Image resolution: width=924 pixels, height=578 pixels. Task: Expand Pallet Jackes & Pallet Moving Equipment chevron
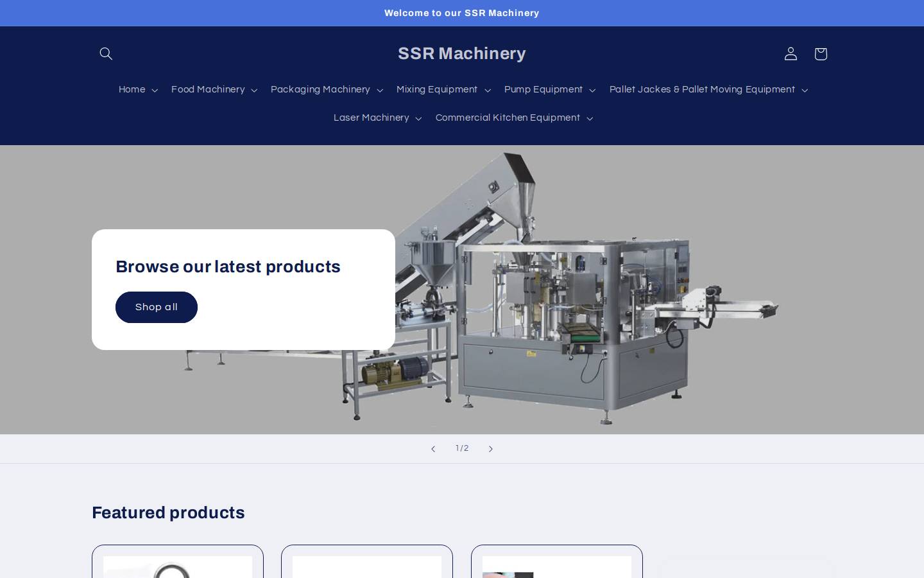point(805,91)
